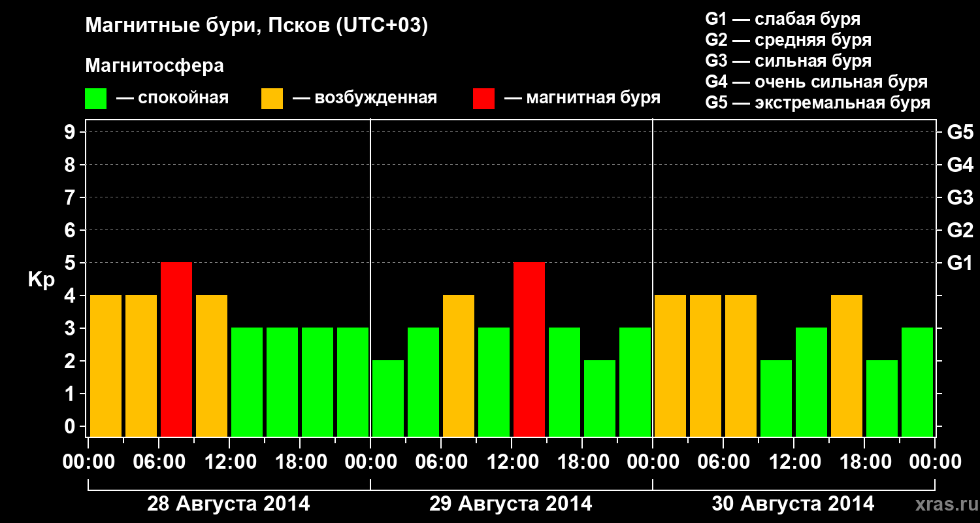Click the orange 'возбужденная' legend swatch

pyautogui.click(x=272, y=99)
